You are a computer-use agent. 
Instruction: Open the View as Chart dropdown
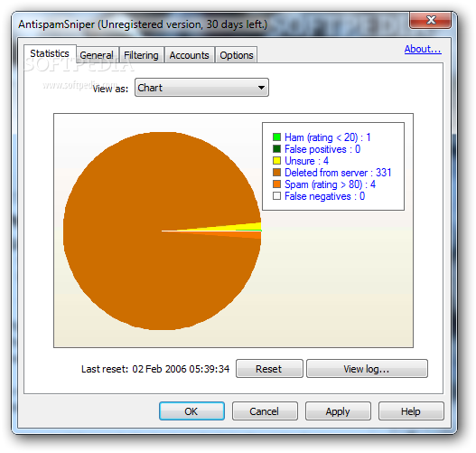[x=201, y=88]
